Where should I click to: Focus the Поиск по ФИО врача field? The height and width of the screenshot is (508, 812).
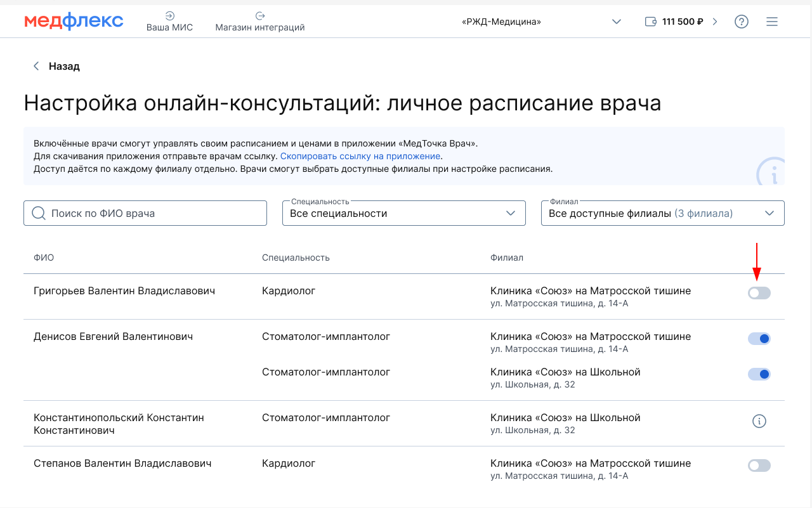pyautogui.click(x=145, y=213)
